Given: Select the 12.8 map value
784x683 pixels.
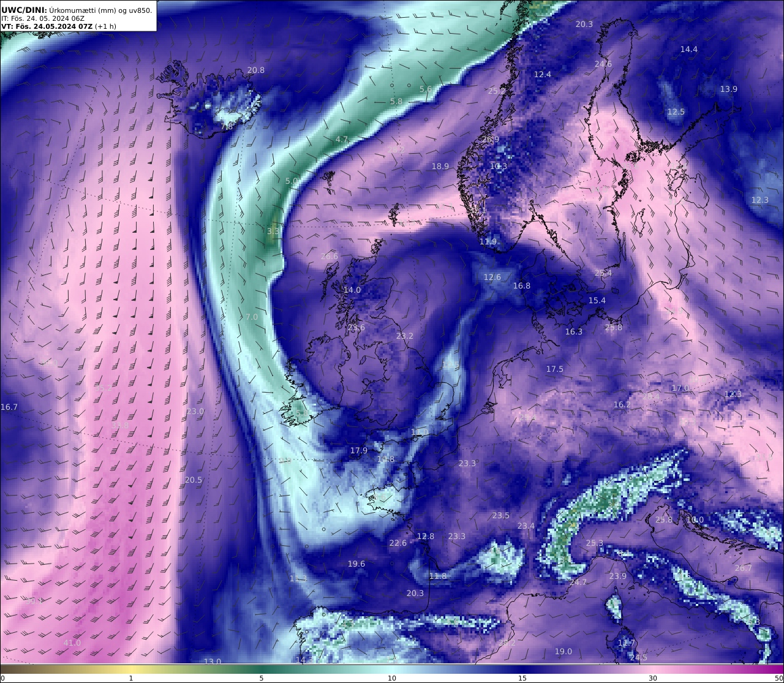Looking at the screenshot, I should point(426,537).
